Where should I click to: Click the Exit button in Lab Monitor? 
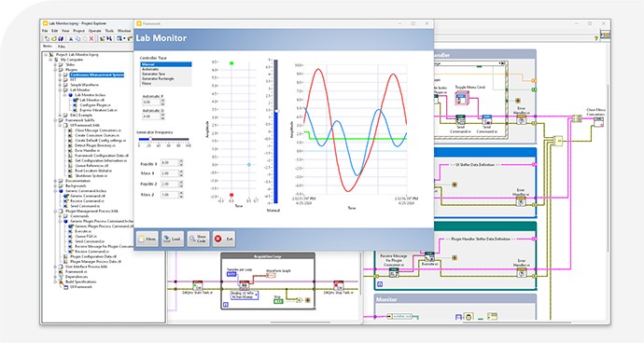coord(224,239)
